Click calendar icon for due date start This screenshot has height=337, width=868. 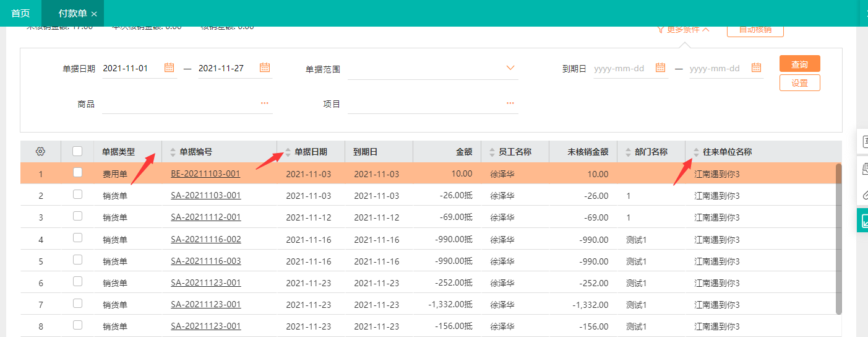click(660, 68)
